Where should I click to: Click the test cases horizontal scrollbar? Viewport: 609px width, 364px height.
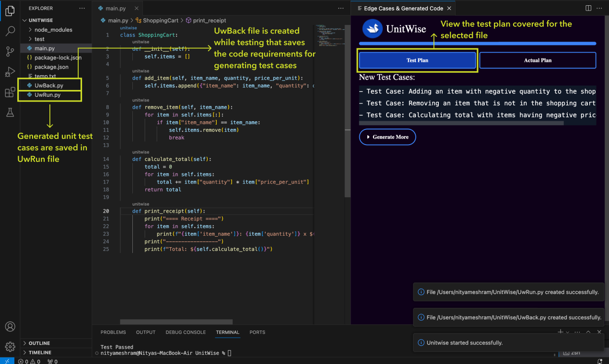point(461,123)
